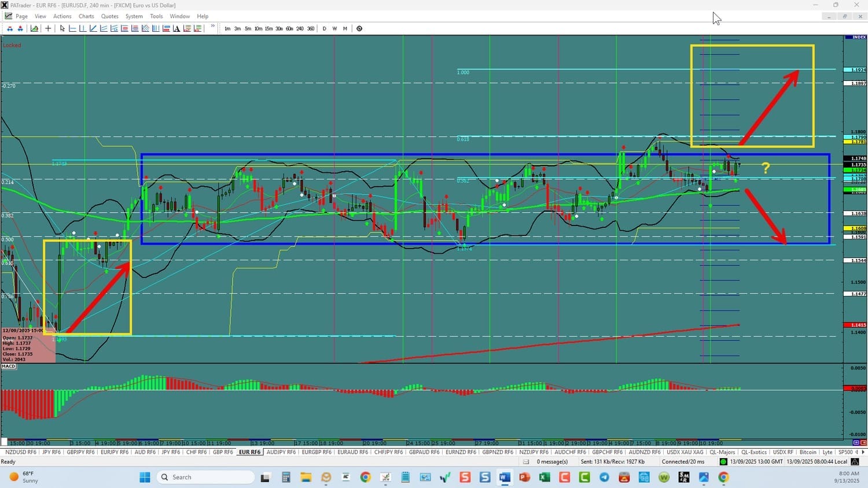Click the Windows taskbar Search box
The height and width of the screenshot is (488, 868).
(205, 477)
